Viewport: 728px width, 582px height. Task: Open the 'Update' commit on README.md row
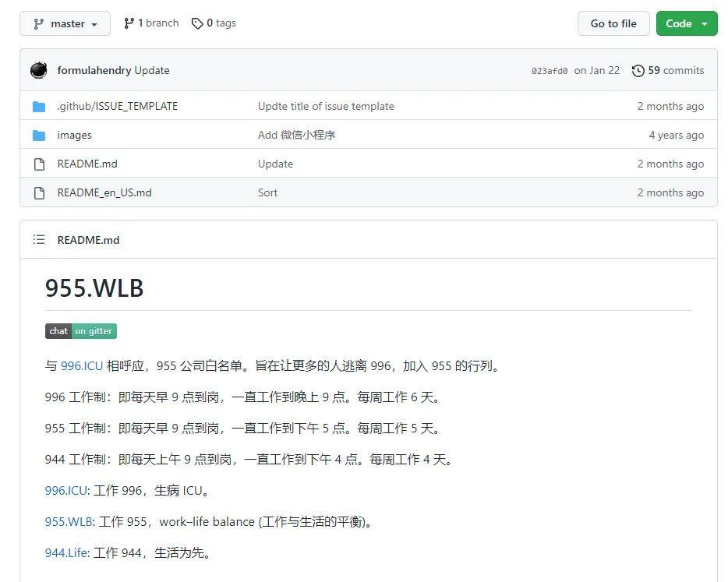tap(275, 164)
